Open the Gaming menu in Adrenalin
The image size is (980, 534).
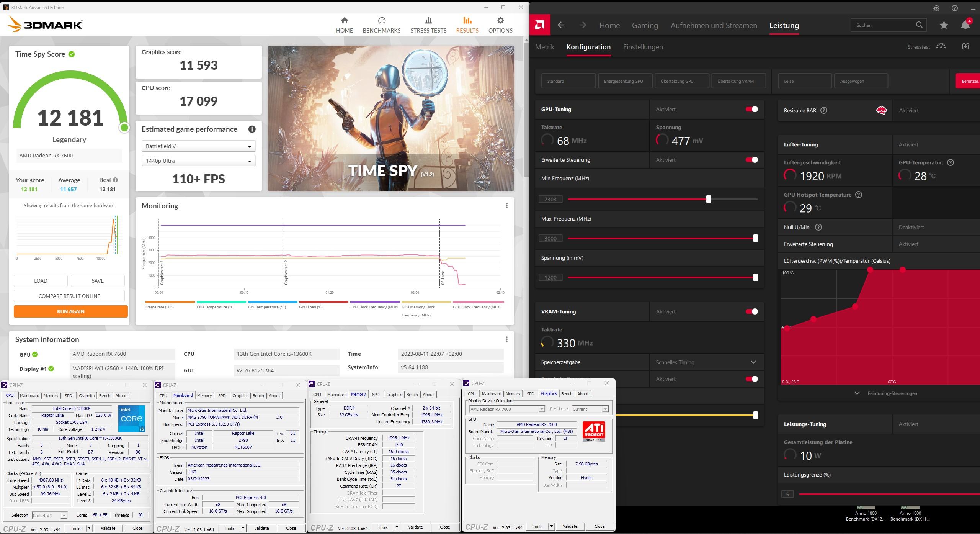click(x=645, y=25)
